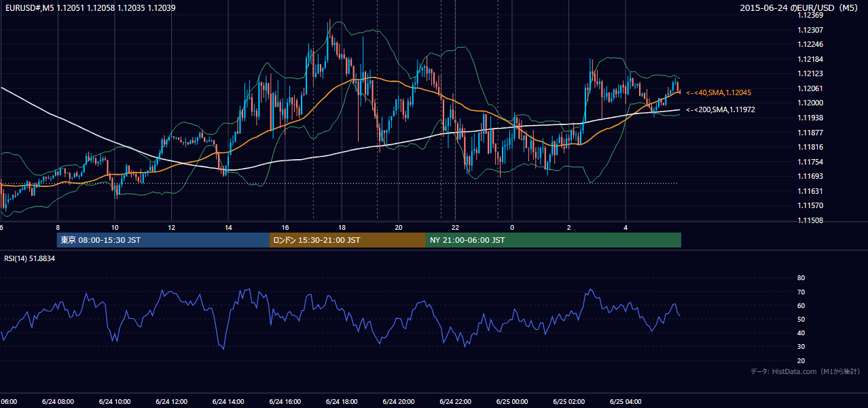Click RSI scale value 80

pyautogui.click(x=801, y=278)
